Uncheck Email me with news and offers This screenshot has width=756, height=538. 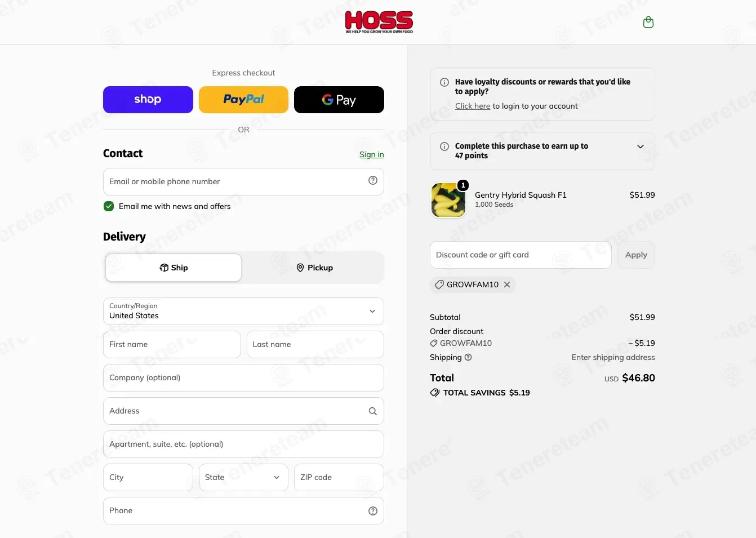point(109,206)
